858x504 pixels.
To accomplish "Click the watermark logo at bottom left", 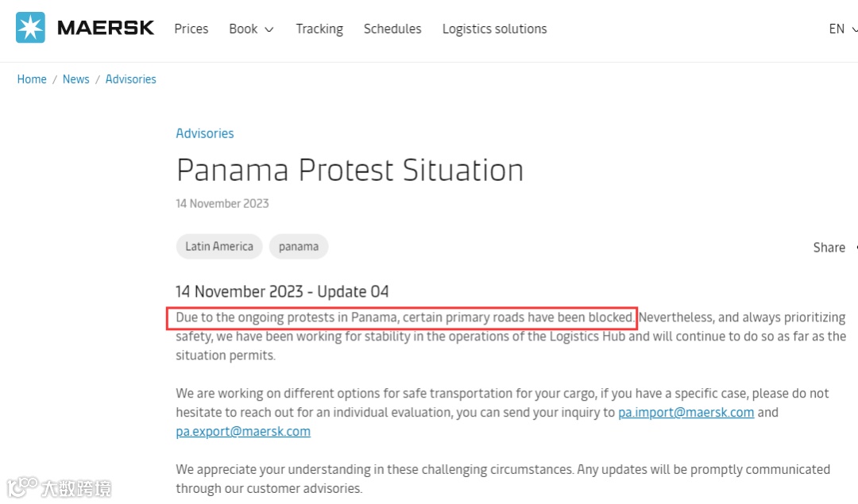I will (59, 487).
